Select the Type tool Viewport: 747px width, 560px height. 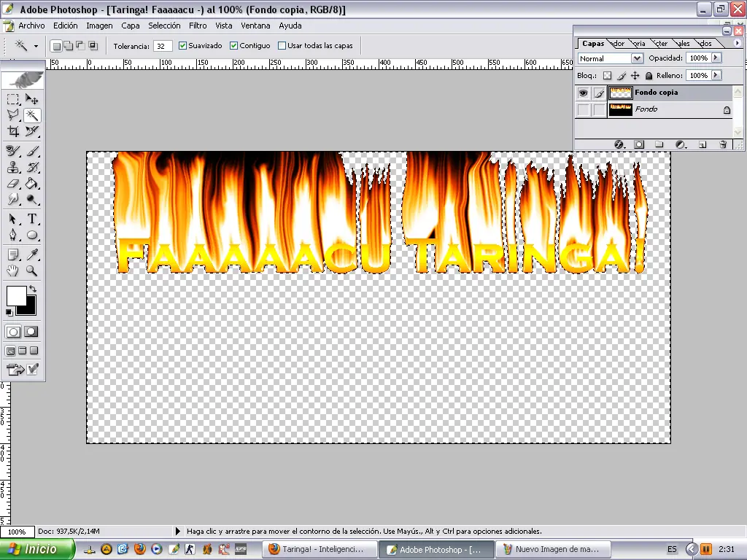[x=32, y=219]
